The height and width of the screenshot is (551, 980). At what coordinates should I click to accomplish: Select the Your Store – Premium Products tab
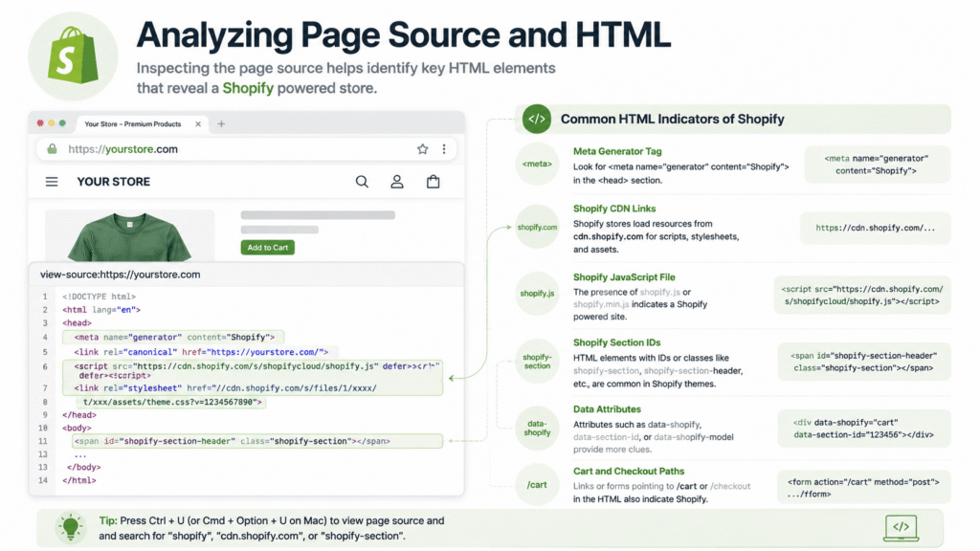pyautogui.click(x=143, y=123)
